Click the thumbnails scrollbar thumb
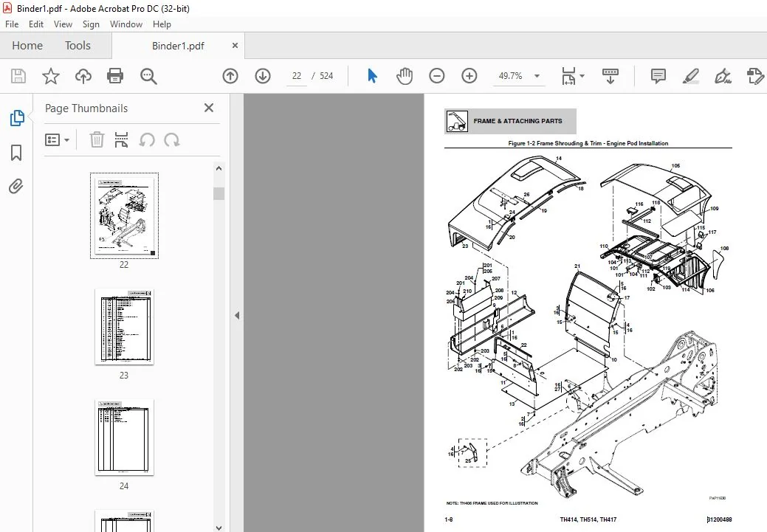The width and height of the screenshot is (767, 532). click(219, 193)
